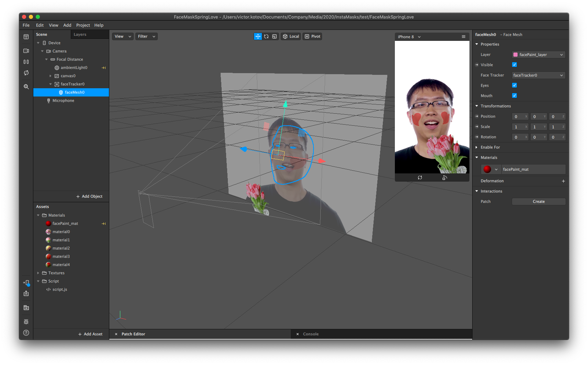Click the facePaint_mat red color swatch

pos(488,169)
